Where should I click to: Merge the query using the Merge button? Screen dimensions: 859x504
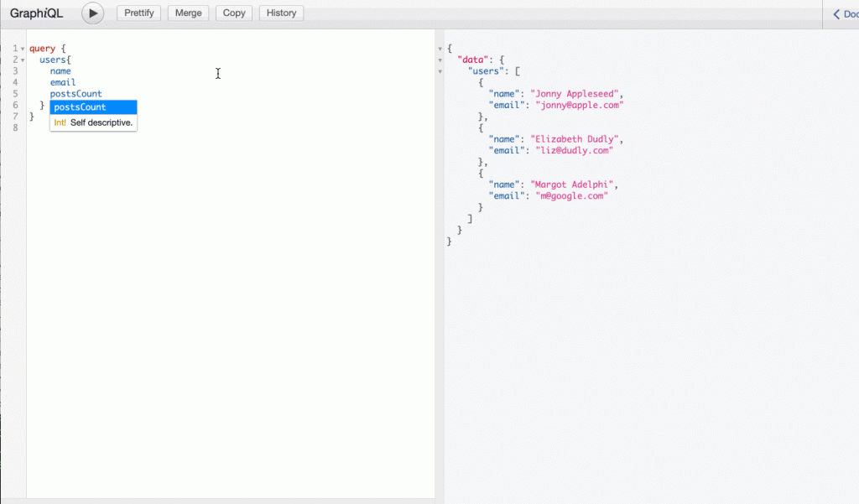coord(189,13)
